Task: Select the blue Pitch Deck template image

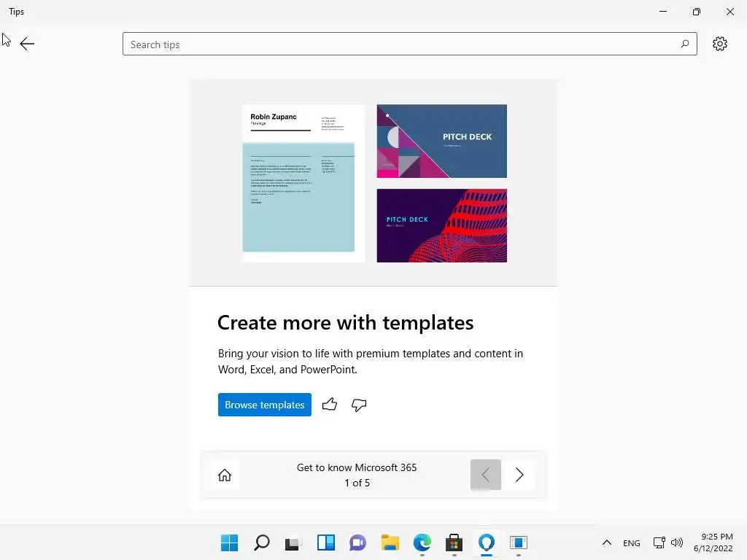Action: pos(441,141)
